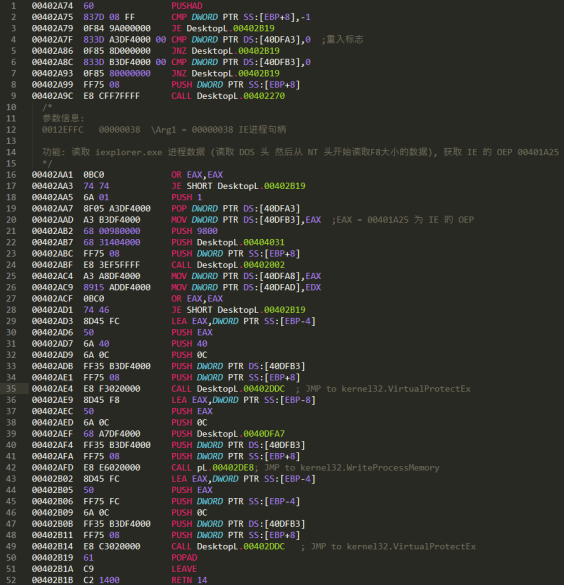
Task: Click address 00402A74
Action: tap(52, 6)
